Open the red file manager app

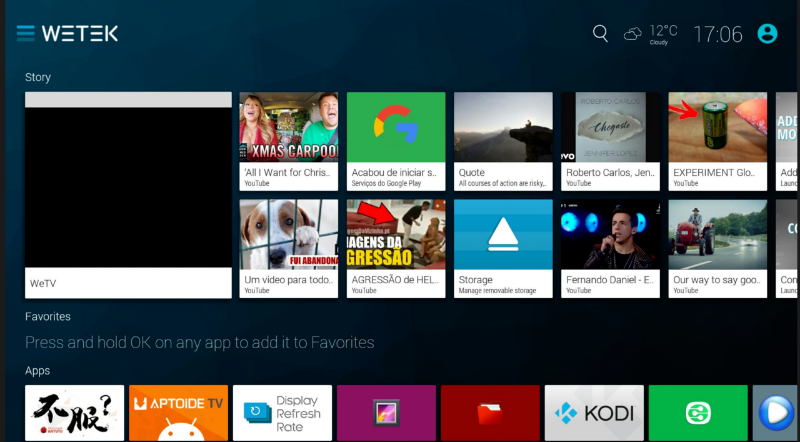pyautogui.click(x=490, y=413)
